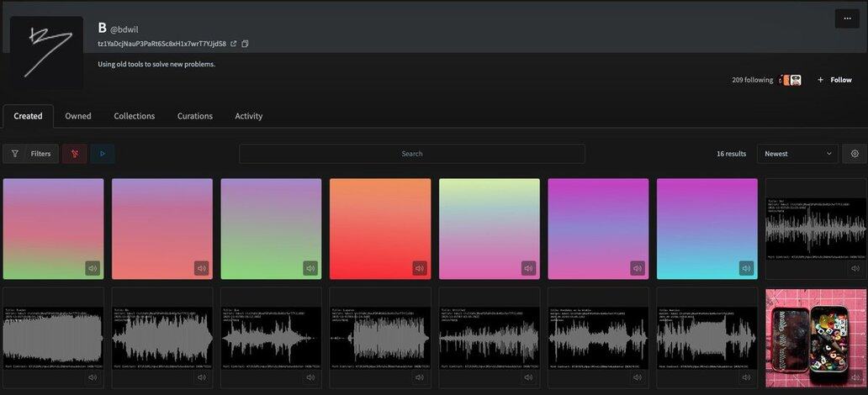This screenshot has width=868, height=395.
Task: Open the three-dot more options menu
Action: pos(846,18)
